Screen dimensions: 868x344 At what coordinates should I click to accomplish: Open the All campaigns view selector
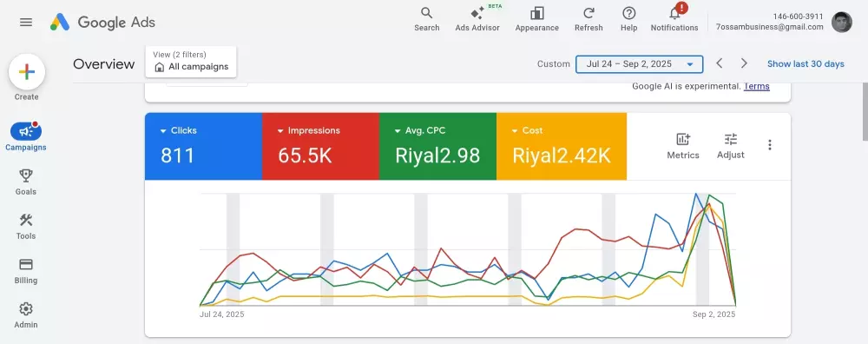click(x=191, y=62)
